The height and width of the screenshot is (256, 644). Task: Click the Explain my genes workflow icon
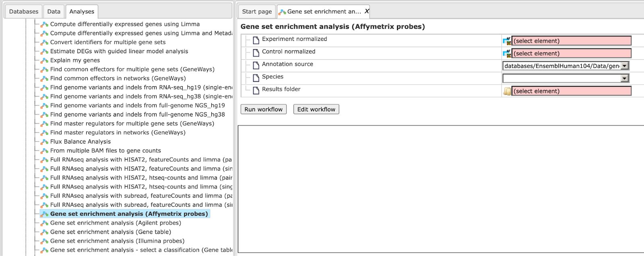coord(45,60)
